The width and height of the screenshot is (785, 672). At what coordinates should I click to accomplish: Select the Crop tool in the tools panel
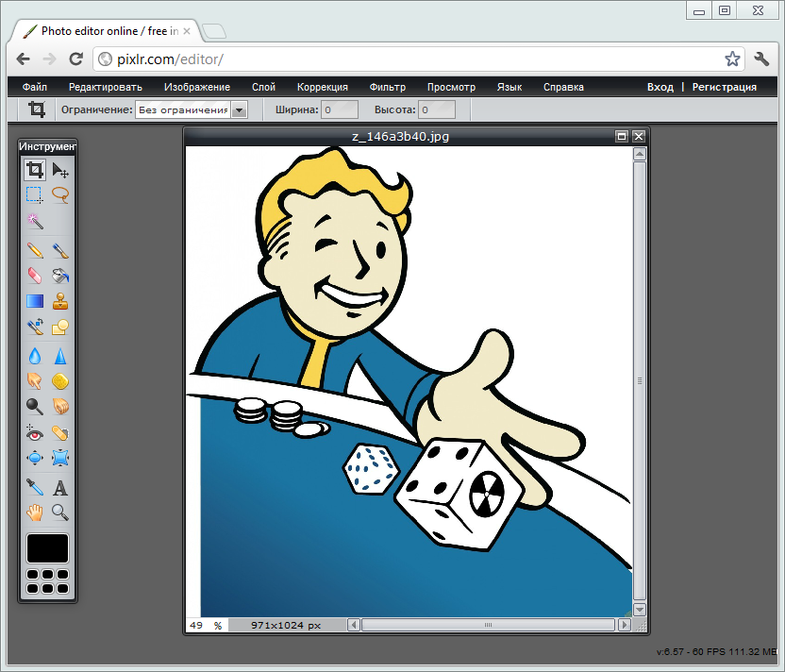(x=35, y=170)
